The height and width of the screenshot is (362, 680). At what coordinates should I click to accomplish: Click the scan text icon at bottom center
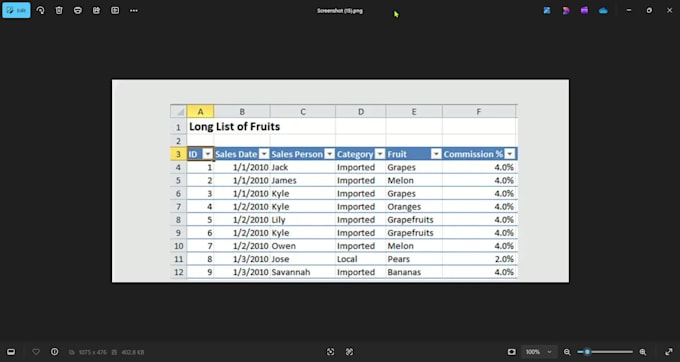click(x=330, y=352)
